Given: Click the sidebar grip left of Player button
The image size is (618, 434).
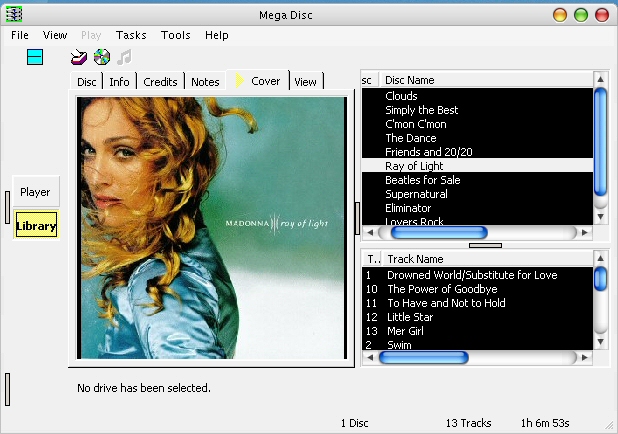Looking at the screenshot, I should [x=7, y=207].
